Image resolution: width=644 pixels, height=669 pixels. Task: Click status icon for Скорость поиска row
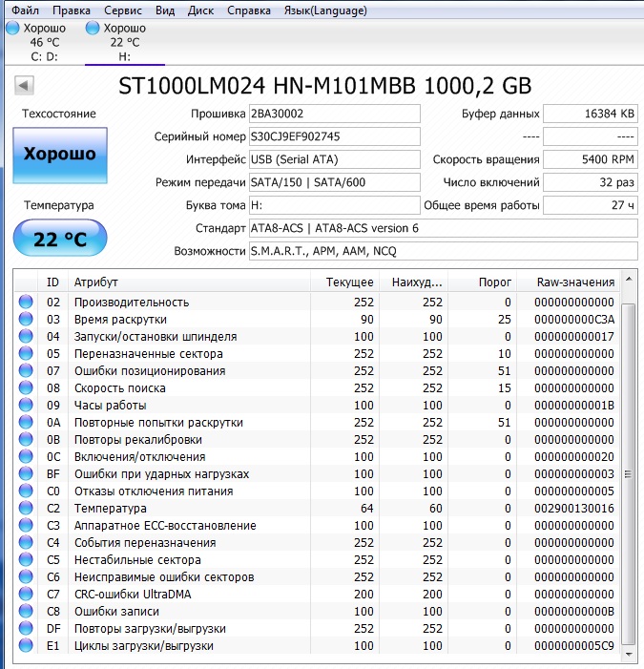tap(26, 387)
